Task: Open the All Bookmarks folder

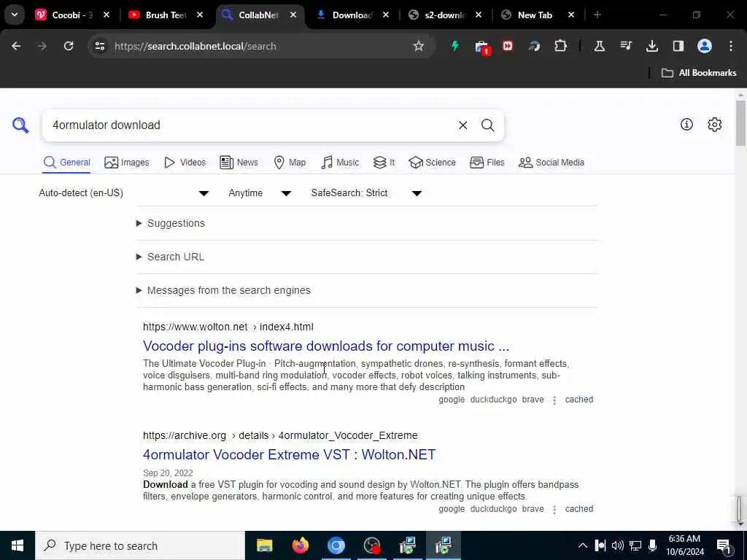Action: 698,73
